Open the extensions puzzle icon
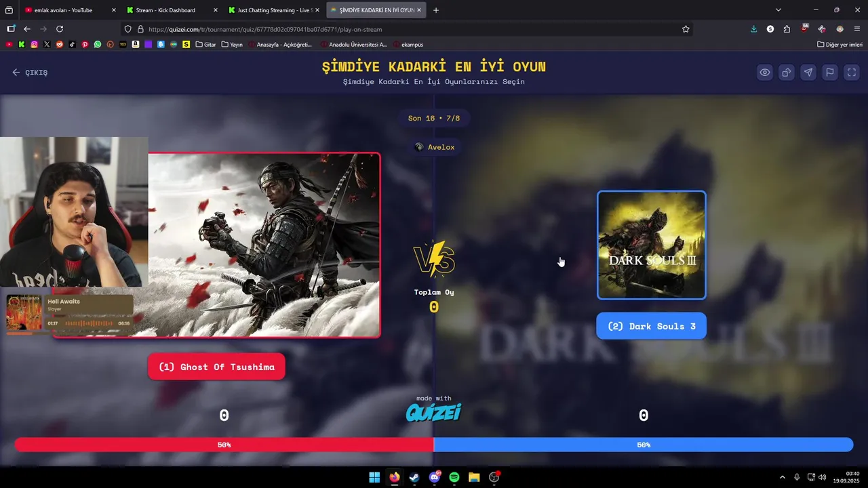This screenshot has width=868, height=488. (x=787, y=29)
